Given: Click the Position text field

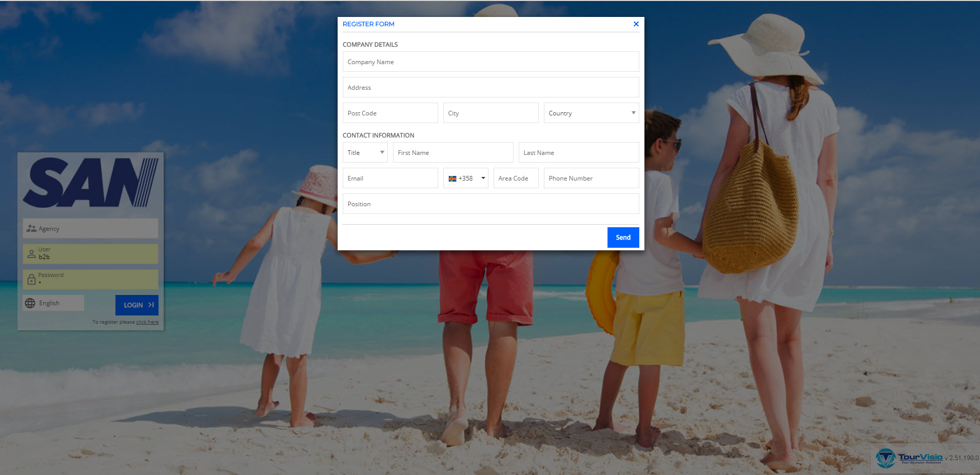Looking at the screenshot, I should pyautogui.click(x=491, y=204).
